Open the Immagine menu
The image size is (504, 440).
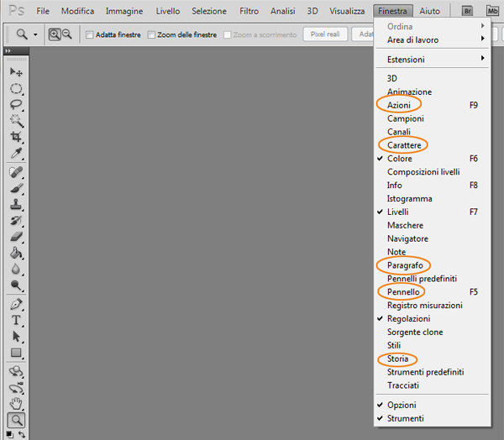[x=124, y=11]
